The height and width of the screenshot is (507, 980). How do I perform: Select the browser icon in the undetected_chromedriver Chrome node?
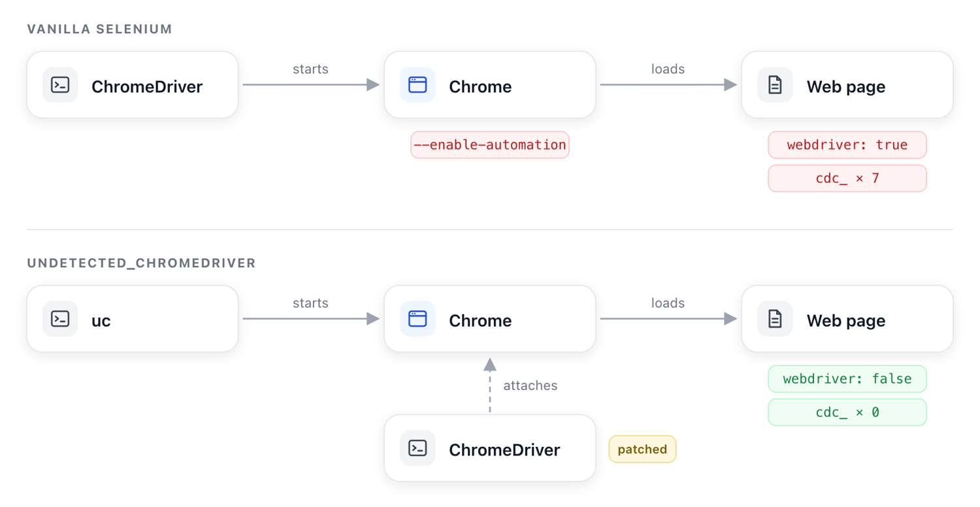pos(417,319)
